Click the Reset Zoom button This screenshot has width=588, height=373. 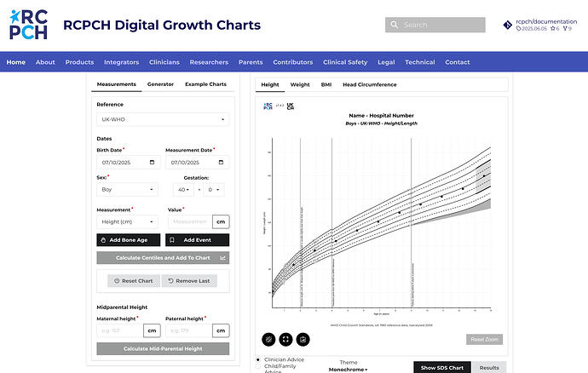(x=485, y=339)
